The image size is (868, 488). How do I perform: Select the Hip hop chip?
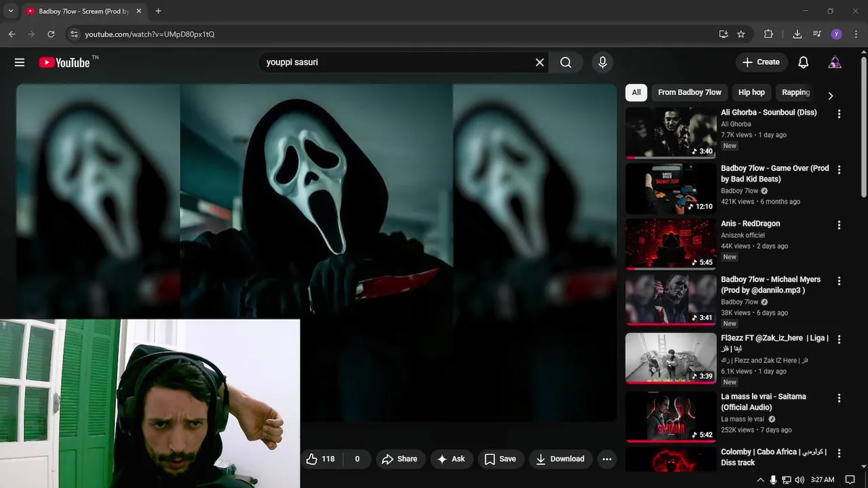[751, 92]
